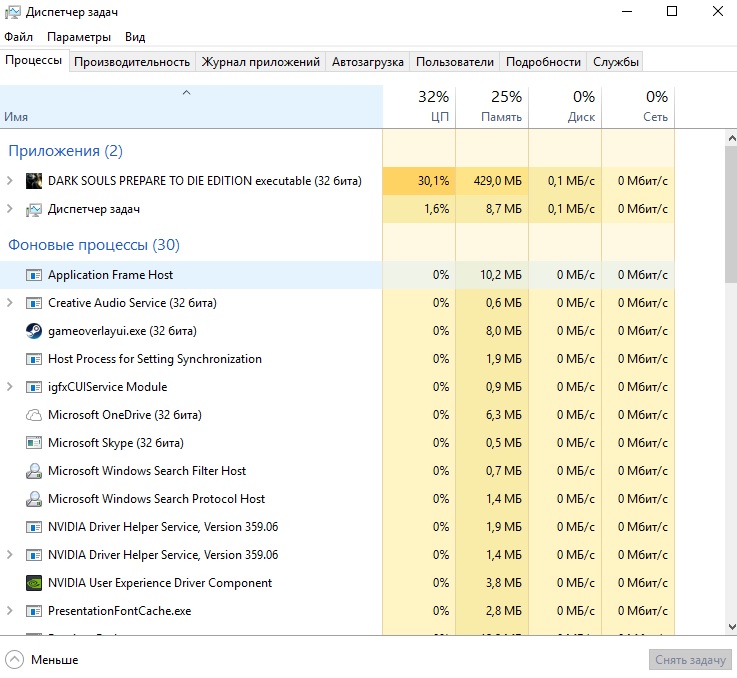Select the Microsoft OneDrive (32 бита) row name
Viewport: 737px width, 678px height.
[125, 415]
